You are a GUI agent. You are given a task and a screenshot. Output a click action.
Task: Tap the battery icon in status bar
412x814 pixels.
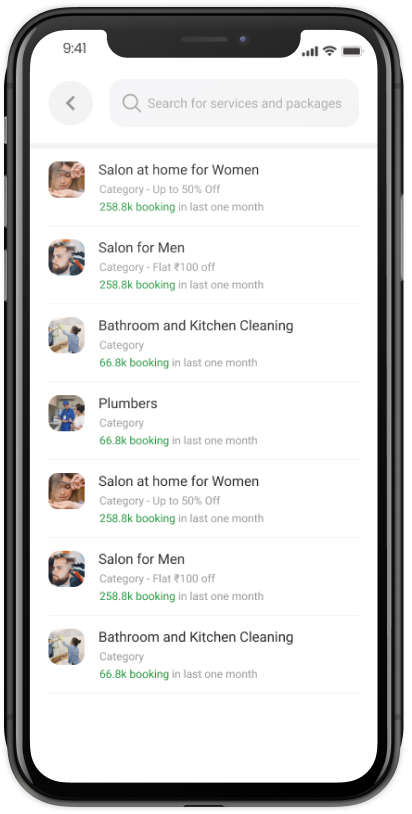click(352, 51)
